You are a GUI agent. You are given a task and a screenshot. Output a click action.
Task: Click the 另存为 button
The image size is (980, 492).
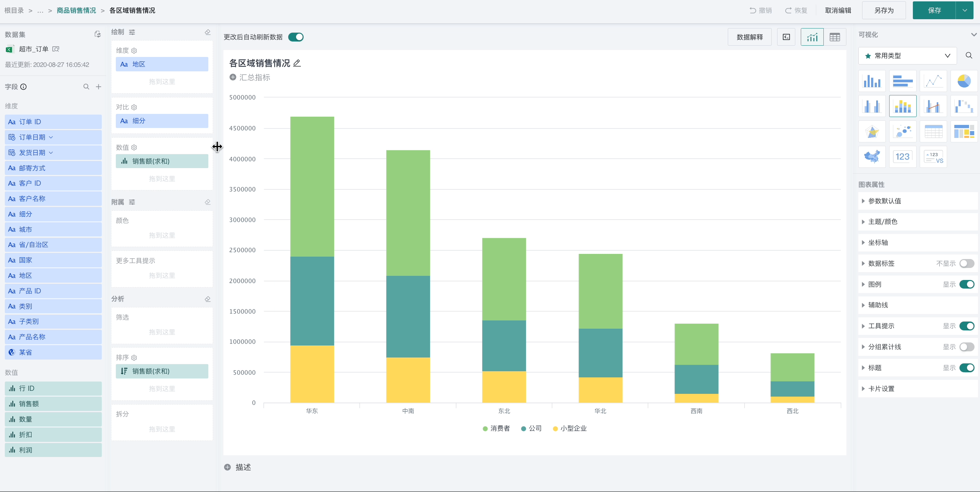tap(884, 10)
